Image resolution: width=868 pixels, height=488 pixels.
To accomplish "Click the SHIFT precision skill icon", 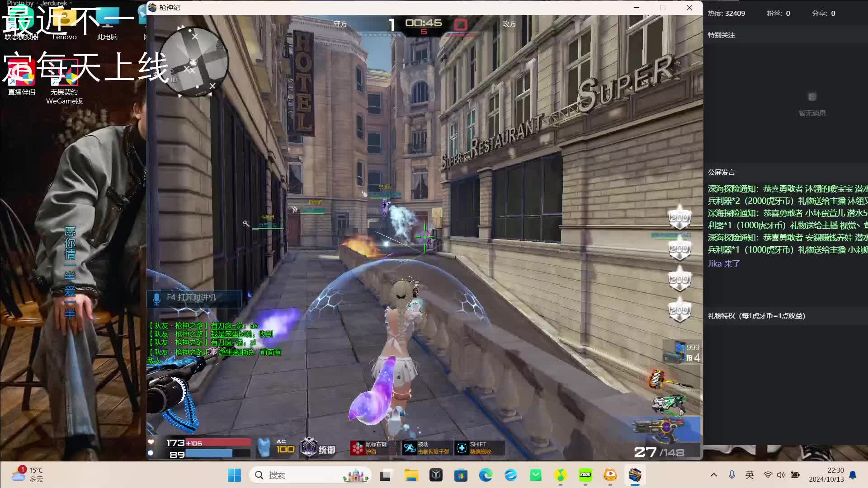I will click(462, 448).
